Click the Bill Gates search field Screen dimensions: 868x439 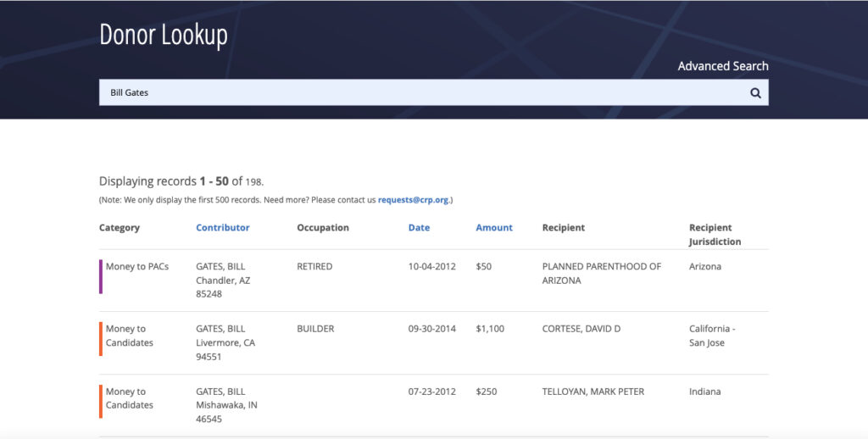click(x=433, y=92)
